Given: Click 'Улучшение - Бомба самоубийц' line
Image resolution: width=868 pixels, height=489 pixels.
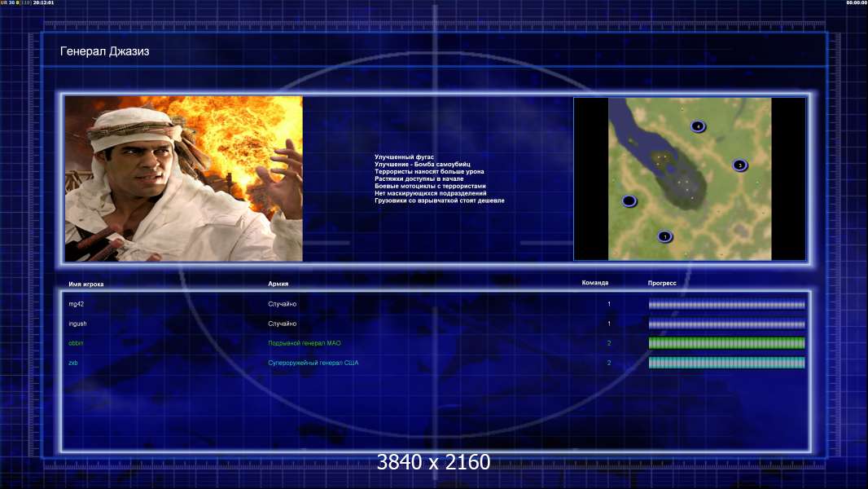Looking at the screenshot, I should [423, 165].
